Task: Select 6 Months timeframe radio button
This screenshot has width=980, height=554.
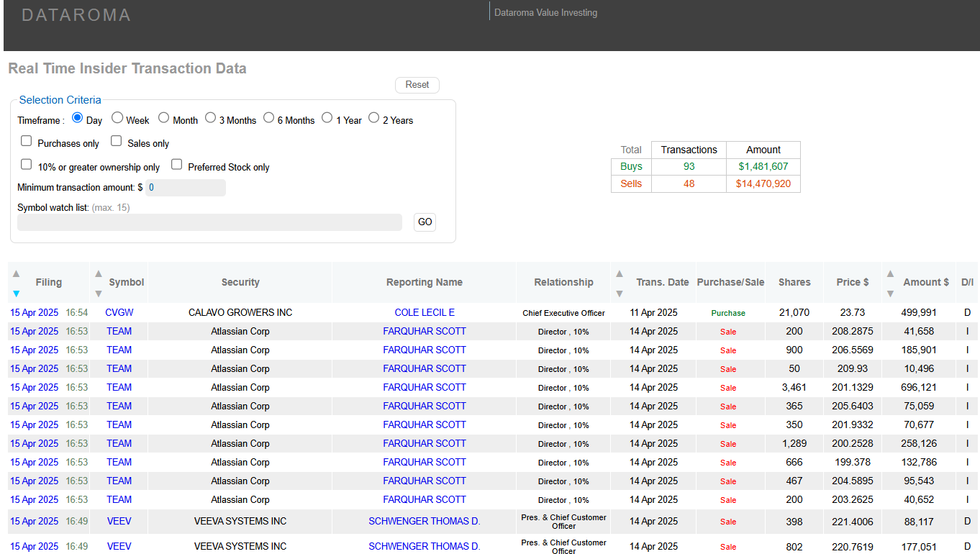Action: pyautogui.click(x=268, y=118)
